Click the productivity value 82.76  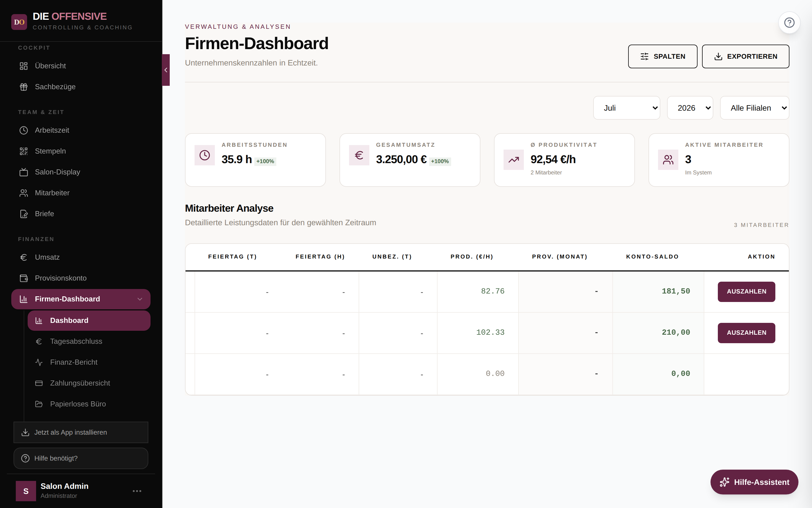coord(493,291)
